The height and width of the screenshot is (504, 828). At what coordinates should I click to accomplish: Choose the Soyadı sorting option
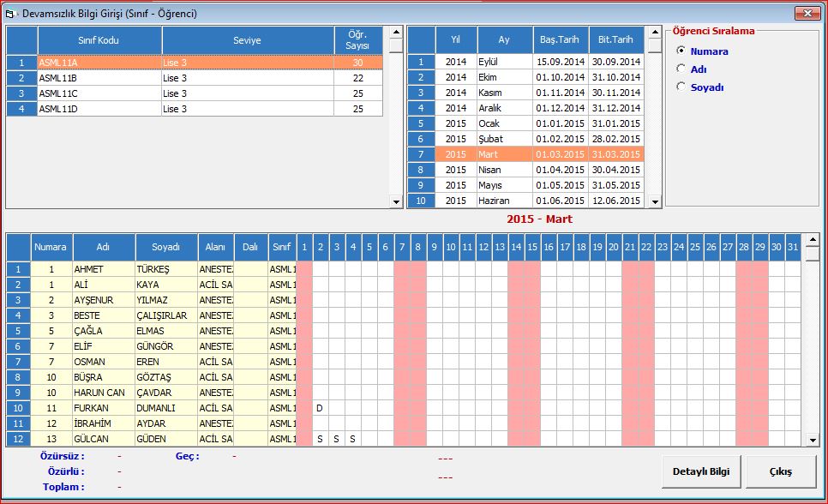681,87
